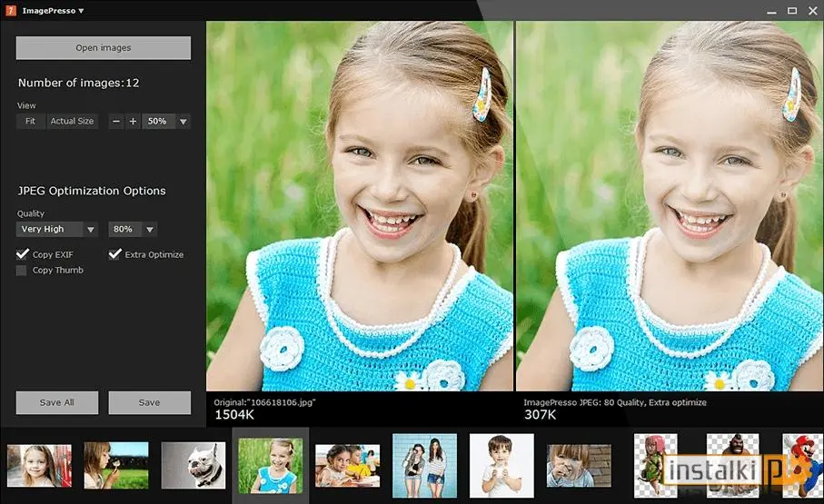The image size is (824, 504).
Task: Switch view to Actual Size
Action: [72, 122]
